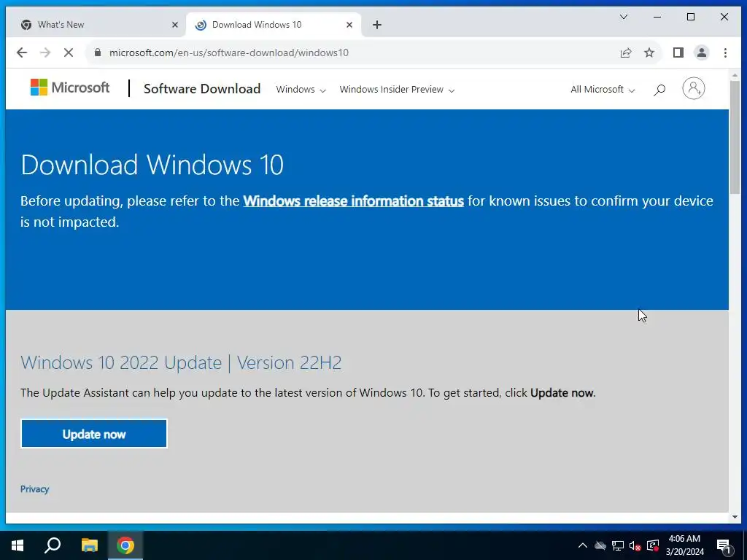747x560 pixels.
Task: Click the cloud icon in system tray
Action: 600,545
